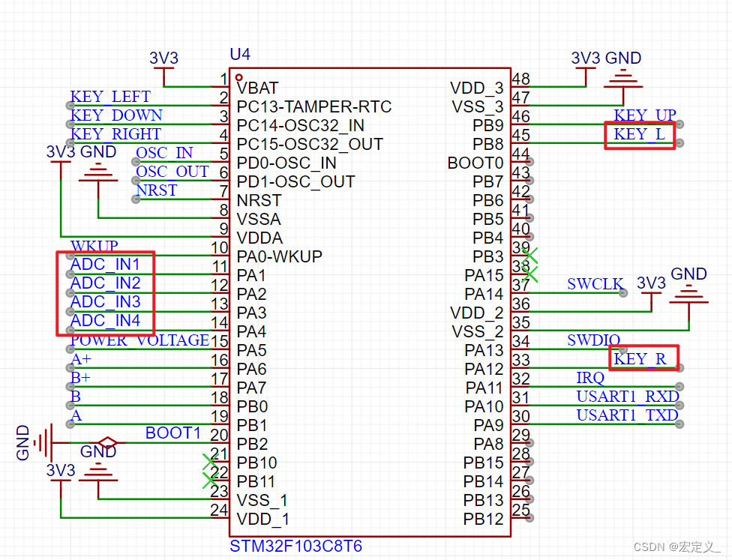Screen dimensions: 732x560
Task: Select the U4 component designator
Action: click(x=240, y=55)
